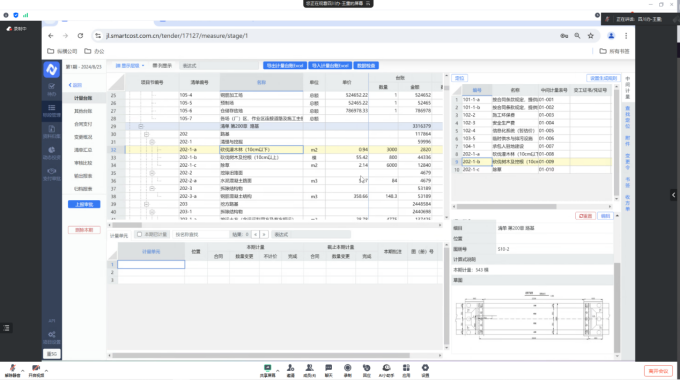Collapse the tree node for item 202-2
Image resolution: width=680 pixels, height=380 pixels.
coord(152,173)
